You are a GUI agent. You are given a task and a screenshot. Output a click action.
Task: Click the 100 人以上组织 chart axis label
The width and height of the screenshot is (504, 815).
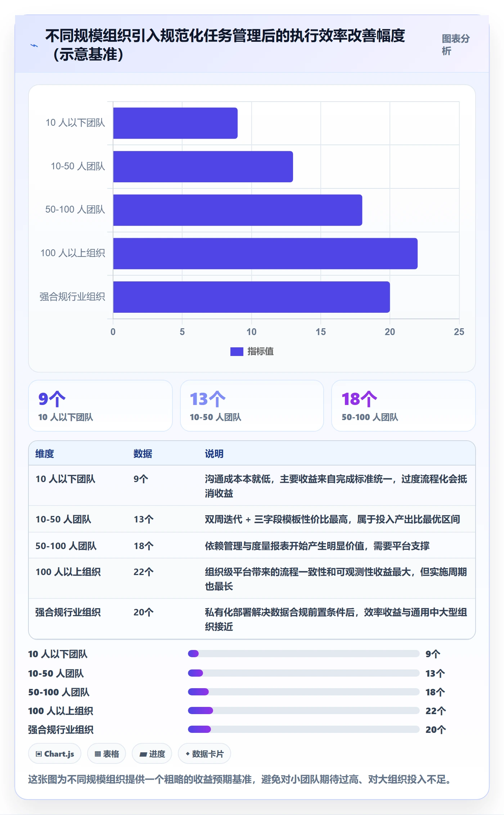73,253
